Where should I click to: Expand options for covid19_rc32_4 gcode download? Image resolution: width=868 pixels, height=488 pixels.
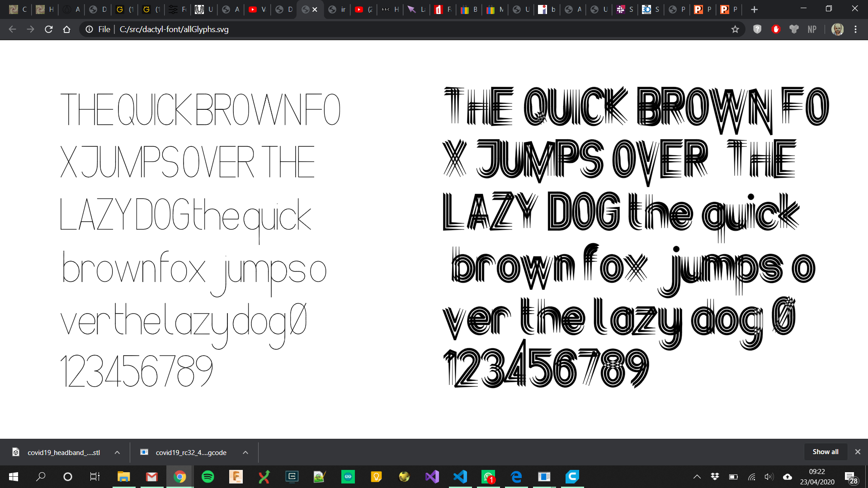[245, 452]
